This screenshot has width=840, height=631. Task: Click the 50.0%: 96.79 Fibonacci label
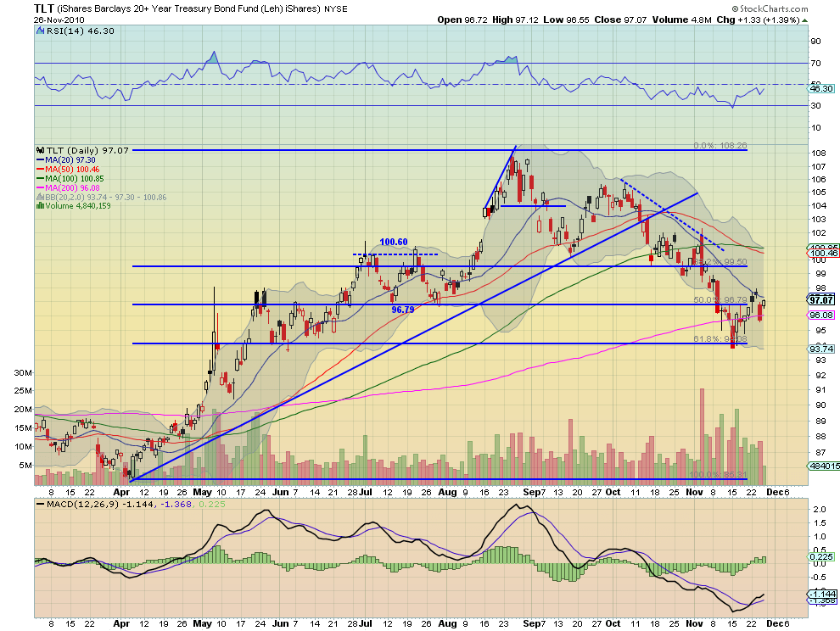pos(720,300)
